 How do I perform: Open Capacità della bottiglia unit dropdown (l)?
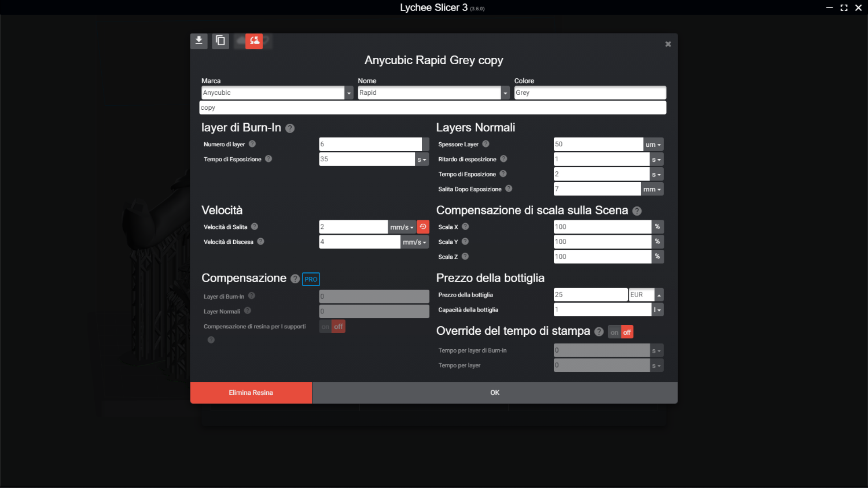point(657,310)
